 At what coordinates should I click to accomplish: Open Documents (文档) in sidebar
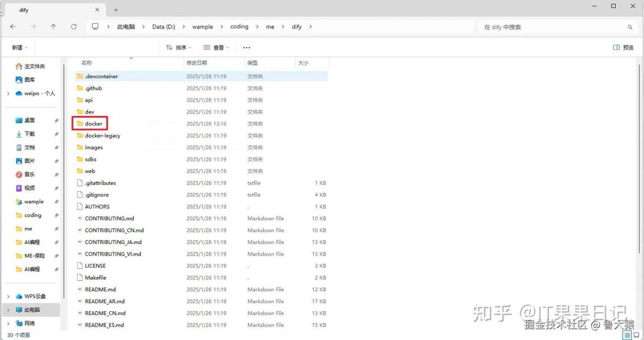[25, 148]
